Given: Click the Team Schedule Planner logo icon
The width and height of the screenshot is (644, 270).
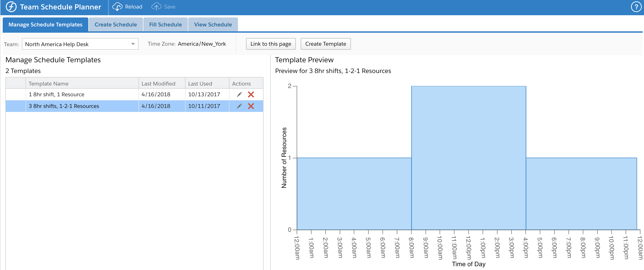Looking at the screenshot, I should point(11,7).
